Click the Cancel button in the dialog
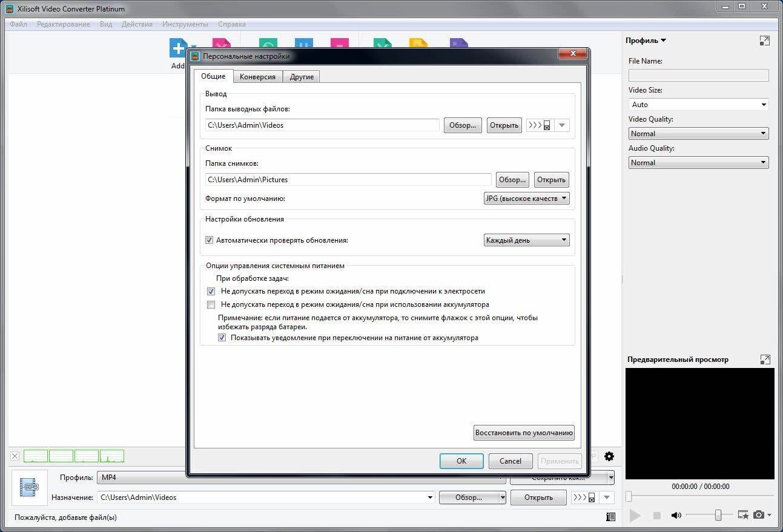Image resolution: width=783 pixels, height=532 pixels. pos(510,461)
